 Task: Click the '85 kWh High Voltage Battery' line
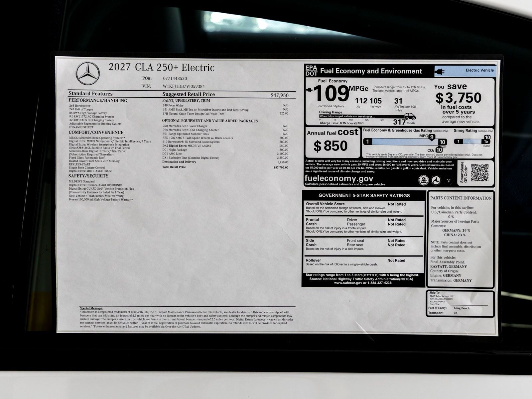[x=88, y=113]
